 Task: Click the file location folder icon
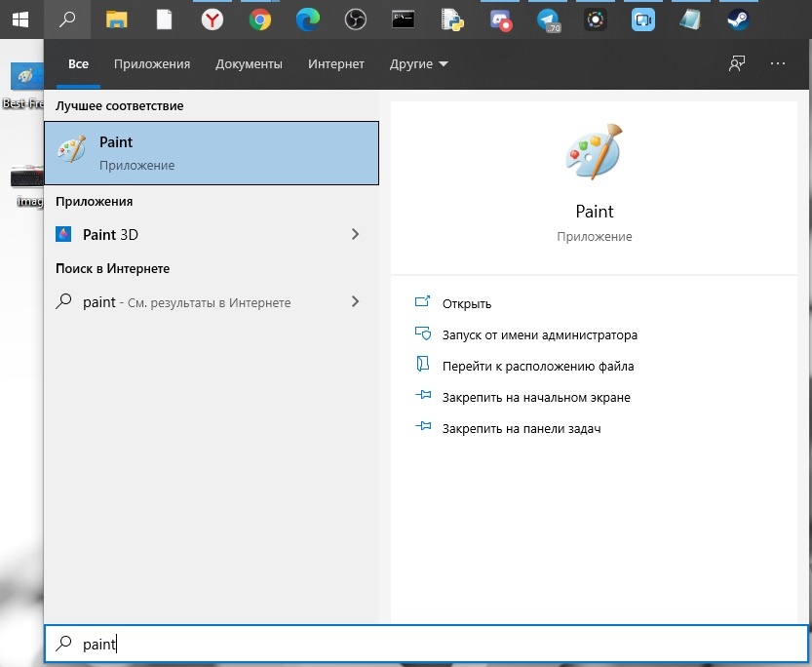tap(423, 364)
